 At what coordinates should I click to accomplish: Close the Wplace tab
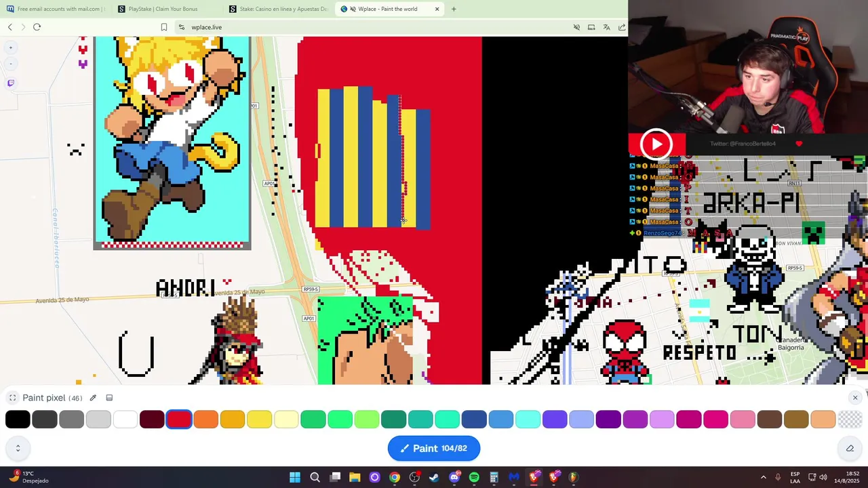(x=437, y=9)
